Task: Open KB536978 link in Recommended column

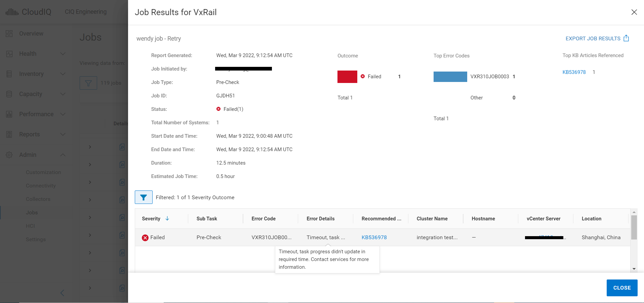Action: click(374, 237)
